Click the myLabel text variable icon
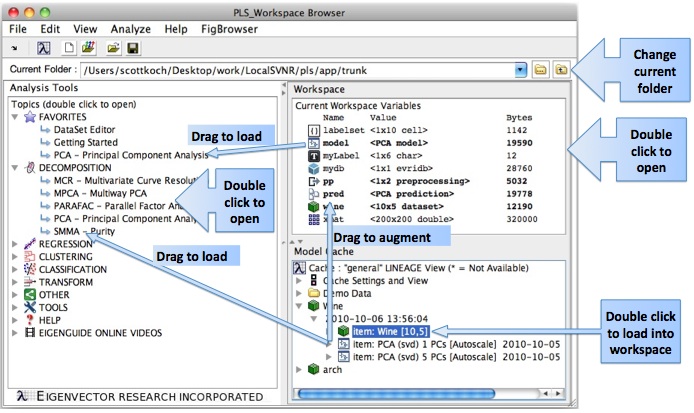 pyautogui.click(x=313, y=156)
